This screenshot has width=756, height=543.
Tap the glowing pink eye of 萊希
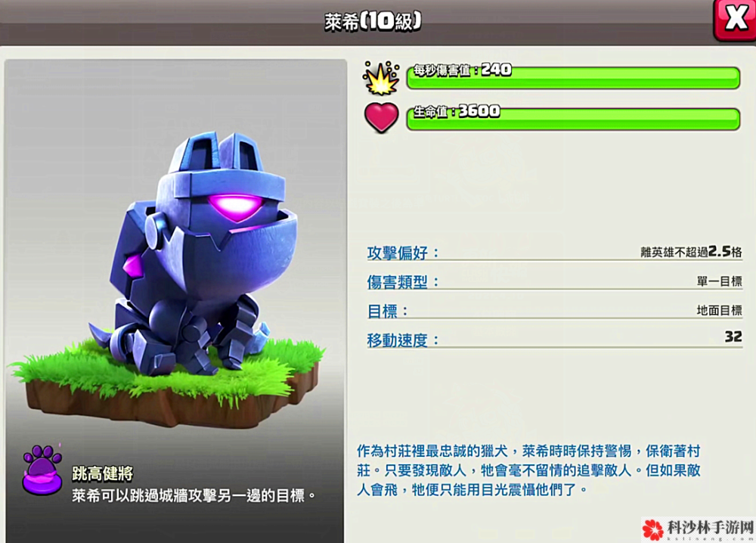click(236, 207)
